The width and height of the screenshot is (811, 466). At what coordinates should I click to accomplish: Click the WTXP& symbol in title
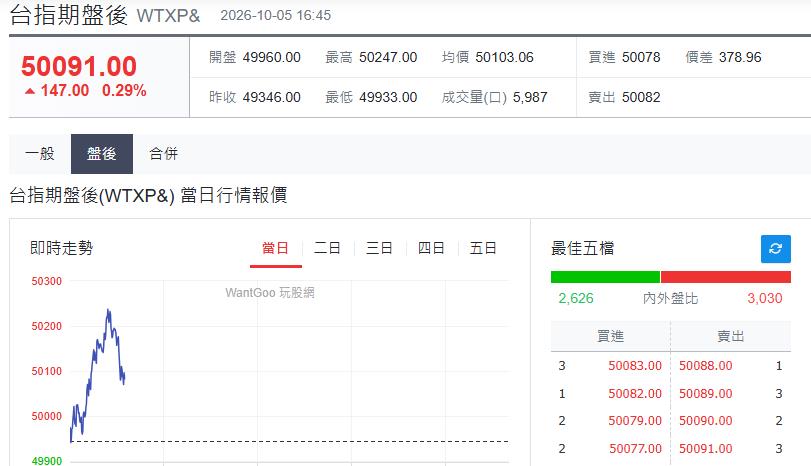[x=168, y=16]
